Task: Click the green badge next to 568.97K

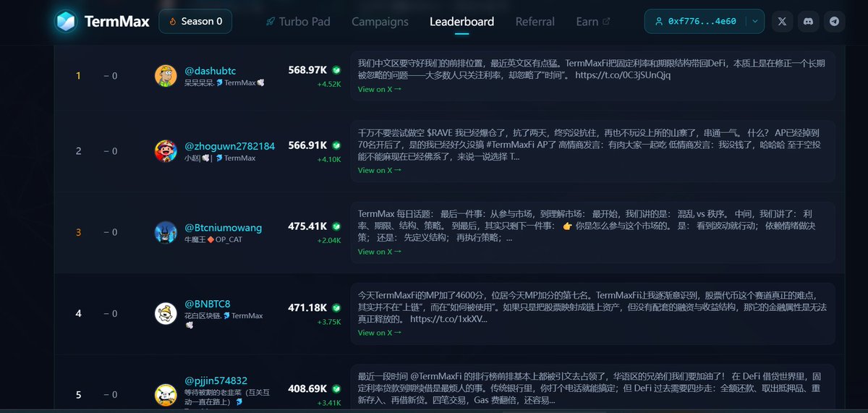Action: 336,70
